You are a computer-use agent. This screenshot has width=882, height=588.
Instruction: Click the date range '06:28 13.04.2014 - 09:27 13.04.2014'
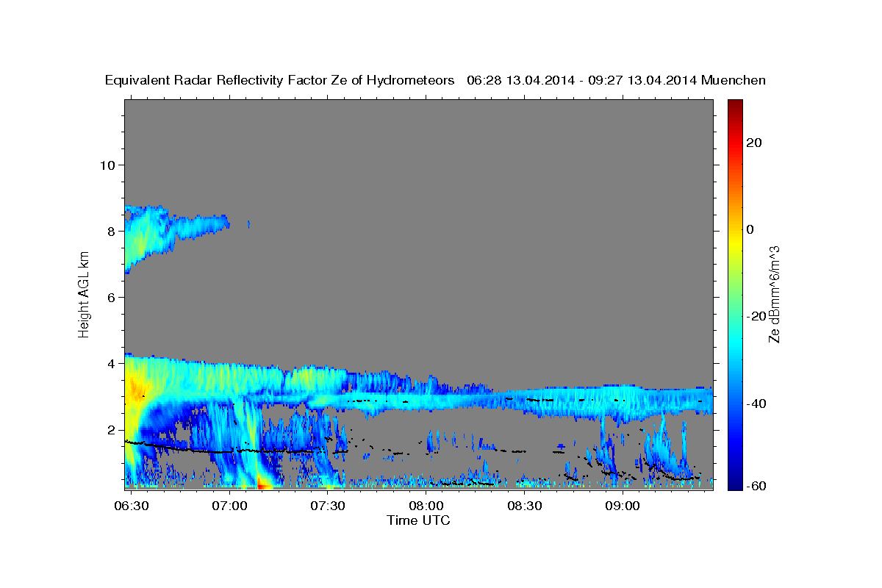[x=582, y=81]
